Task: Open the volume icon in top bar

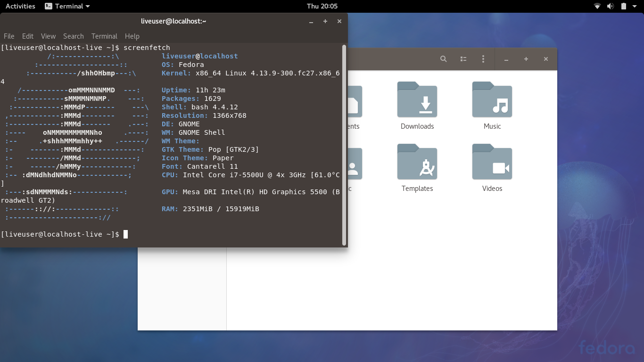Action: (x=610, y=6)
